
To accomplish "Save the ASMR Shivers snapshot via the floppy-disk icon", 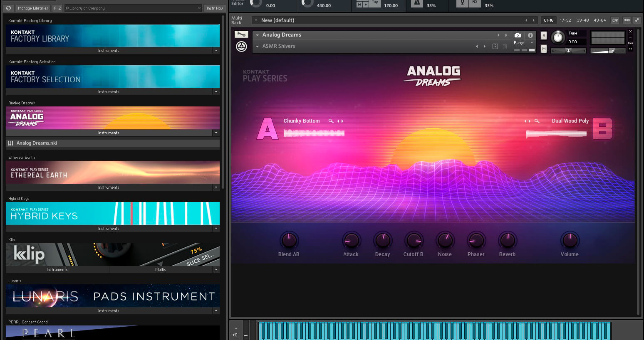I will (495, 46).
